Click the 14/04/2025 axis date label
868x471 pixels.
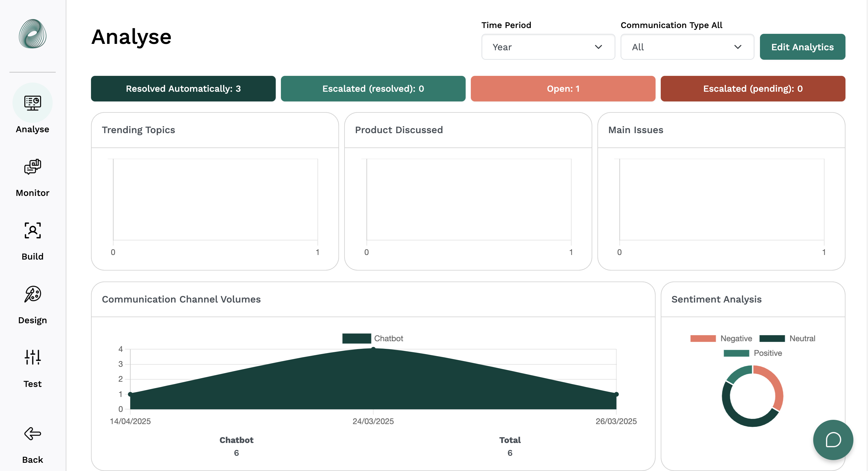tap(130, 421)
